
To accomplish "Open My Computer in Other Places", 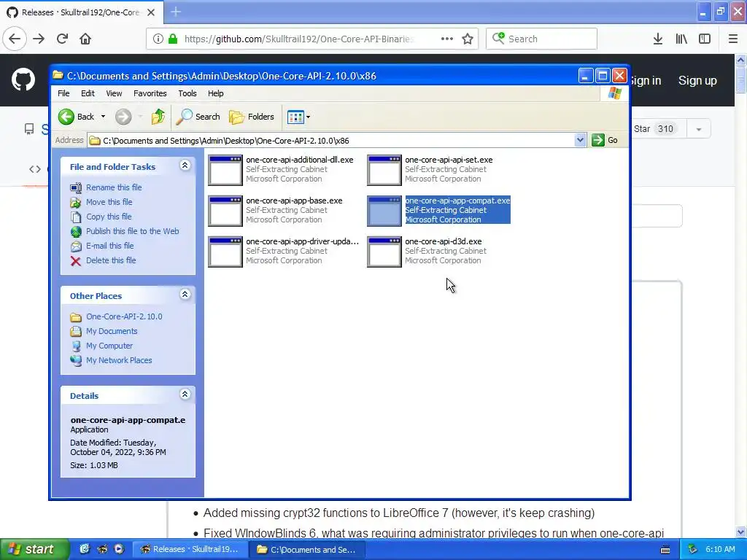I will coord(109,346).
